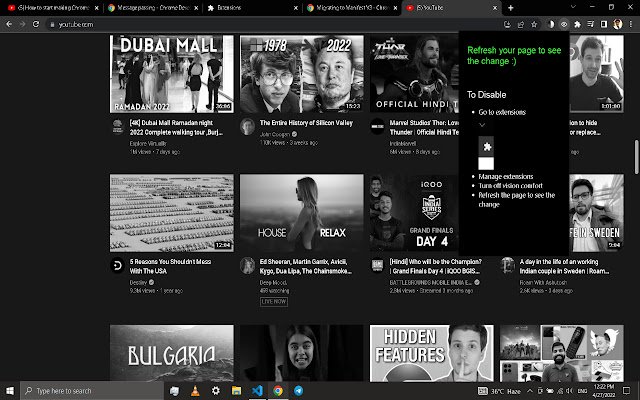Image resolution: width=640 pixels, height=400 pixels.
Task: Click the Type here to search box
Action: [x=92, y=391]
